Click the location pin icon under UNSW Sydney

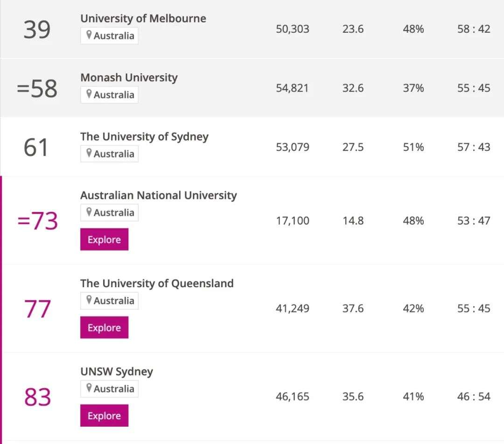click(89, 388)
